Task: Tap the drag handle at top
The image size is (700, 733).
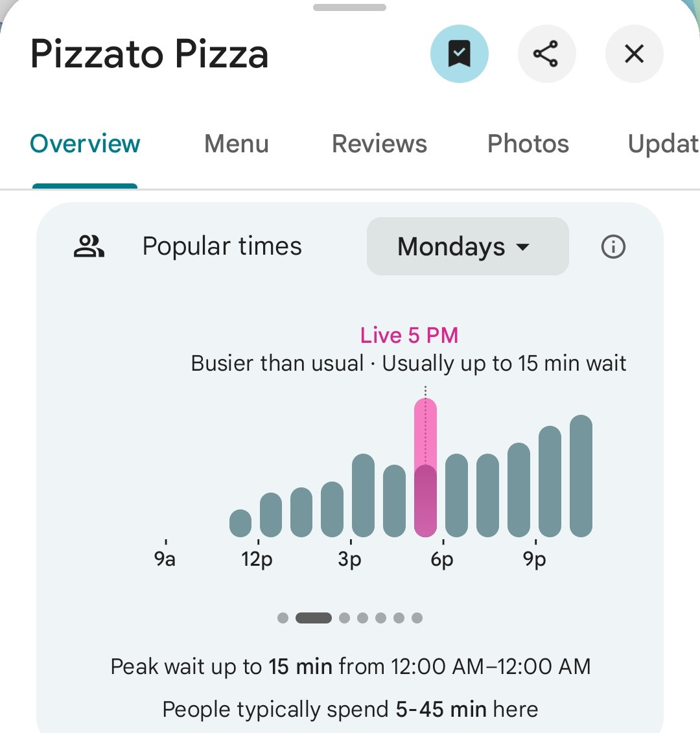Action: click(349, 8)
